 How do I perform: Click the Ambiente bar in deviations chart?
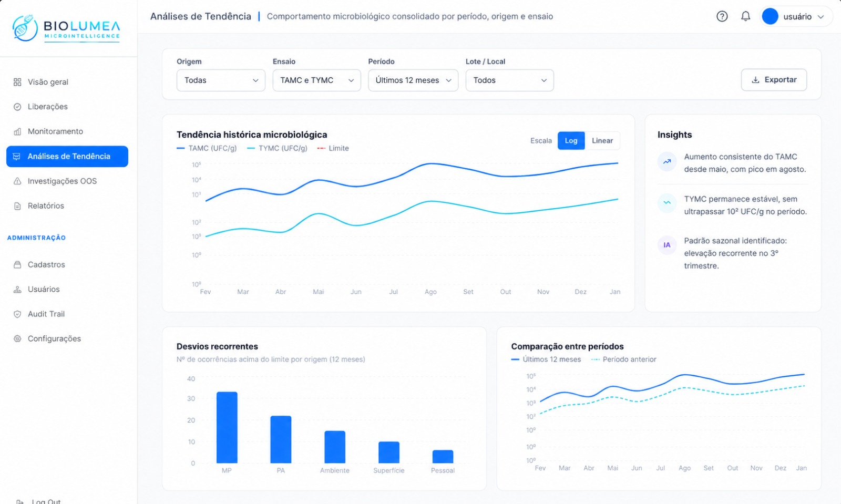pos(335,447)
